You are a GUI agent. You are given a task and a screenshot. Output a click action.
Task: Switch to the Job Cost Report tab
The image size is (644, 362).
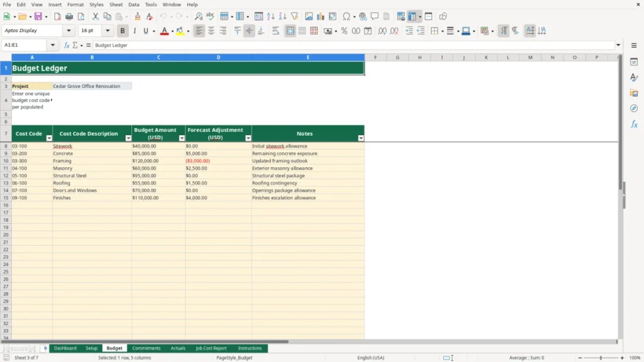[211, 348]
